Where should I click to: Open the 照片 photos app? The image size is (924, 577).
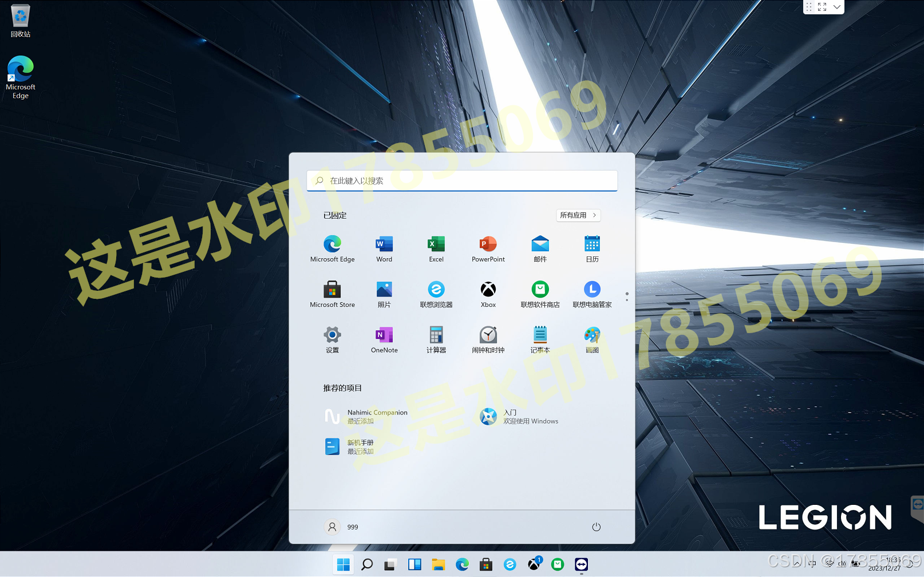[384, 294]
